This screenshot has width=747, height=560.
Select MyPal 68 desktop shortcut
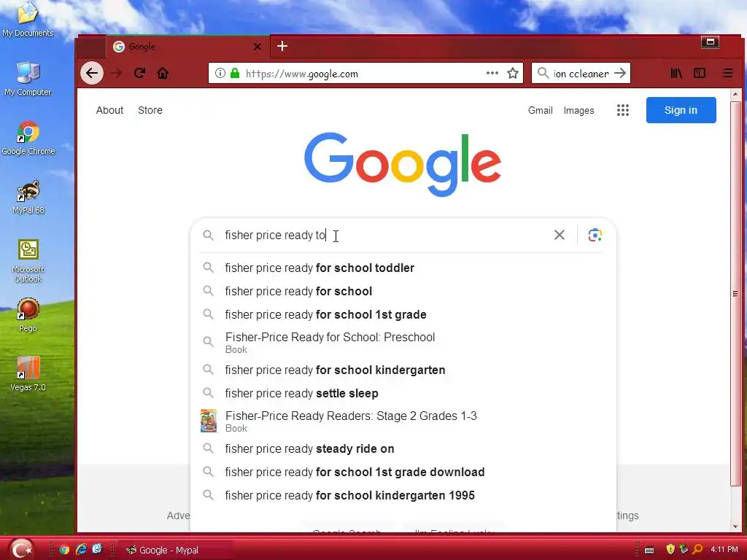pos(28,198)
